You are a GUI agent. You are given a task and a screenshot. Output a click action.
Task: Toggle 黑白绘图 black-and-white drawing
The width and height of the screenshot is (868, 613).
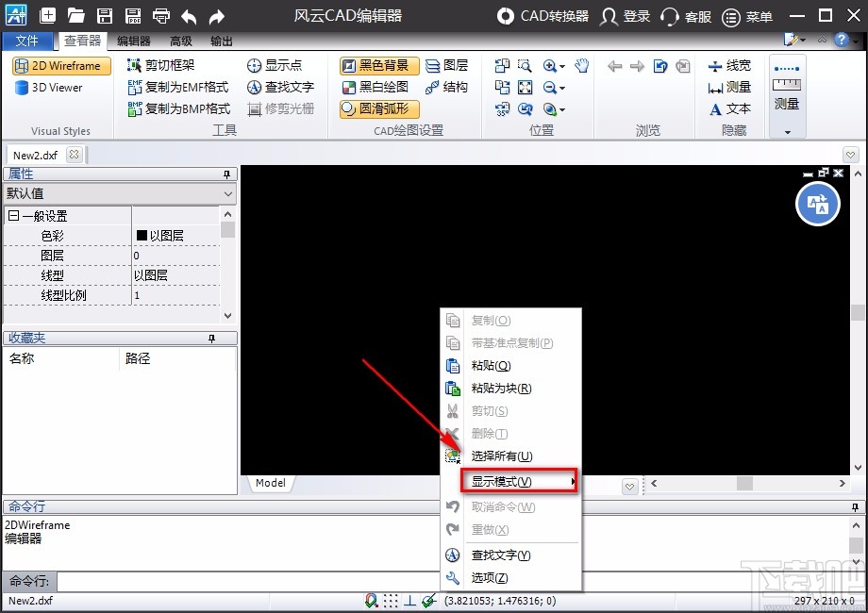click(x=376, y=87)
